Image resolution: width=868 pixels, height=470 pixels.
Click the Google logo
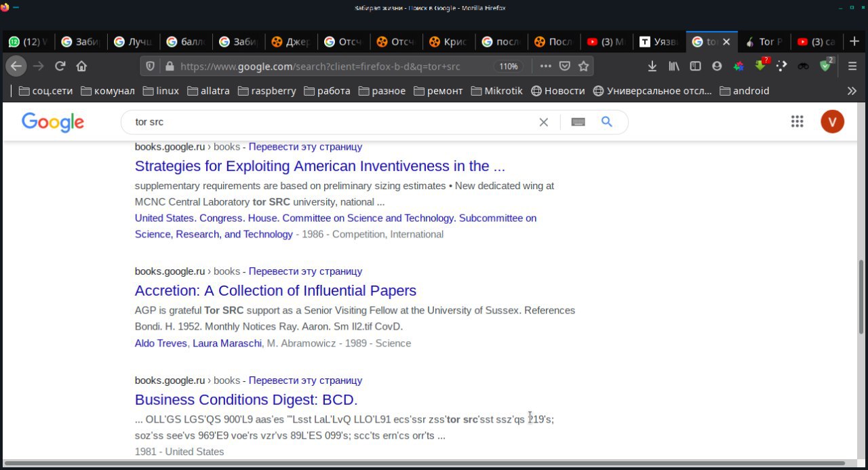point(53,122)
